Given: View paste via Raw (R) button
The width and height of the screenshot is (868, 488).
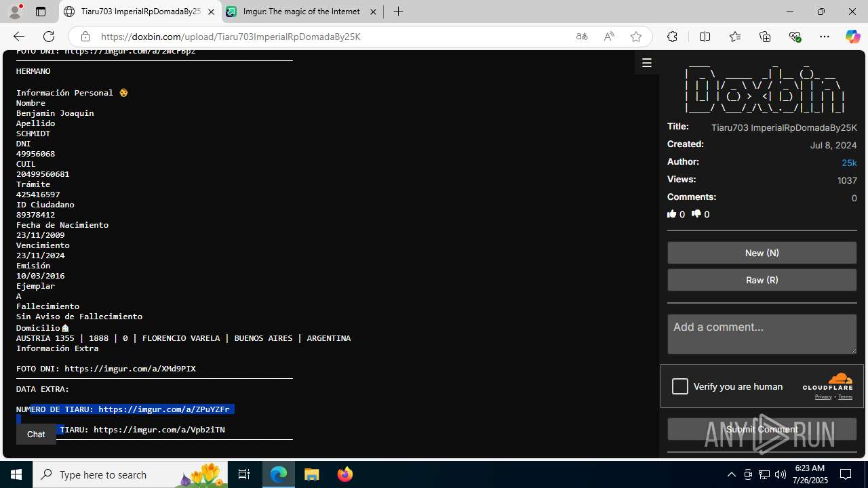Looking at the screenshot, I should (762, 280).
